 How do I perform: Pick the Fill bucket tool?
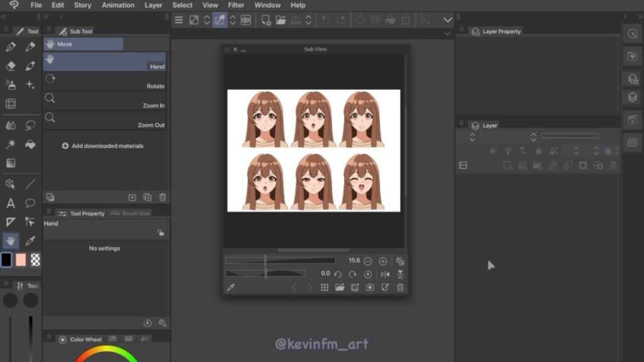(30, 144)
